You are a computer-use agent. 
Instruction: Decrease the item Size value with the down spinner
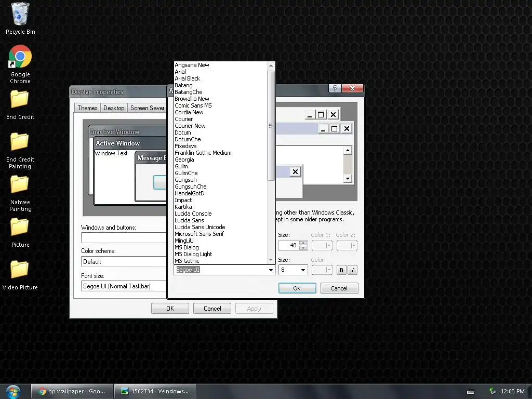click(303, 248)
